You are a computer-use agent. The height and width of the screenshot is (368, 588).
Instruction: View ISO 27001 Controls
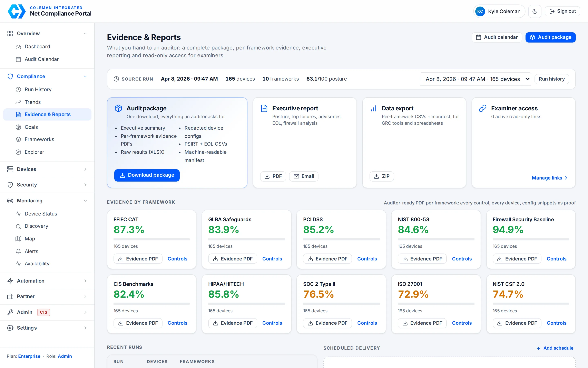pyautogui.click(x=462, y=323)
